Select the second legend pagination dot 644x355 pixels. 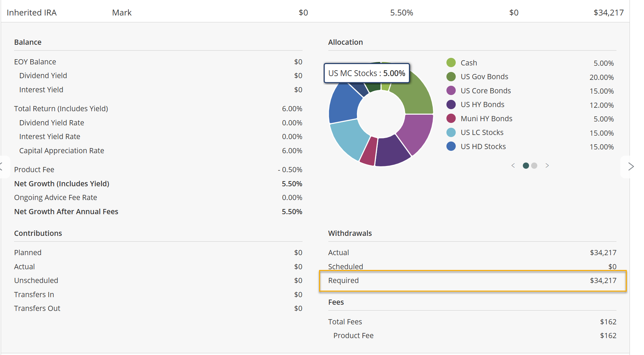(x=534, y=166)
